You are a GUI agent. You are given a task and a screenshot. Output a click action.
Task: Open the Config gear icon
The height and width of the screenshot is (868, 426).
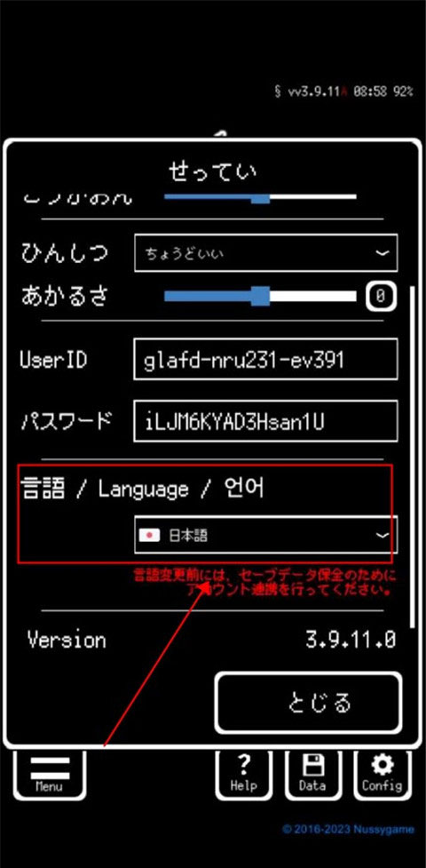click(382, 773)
